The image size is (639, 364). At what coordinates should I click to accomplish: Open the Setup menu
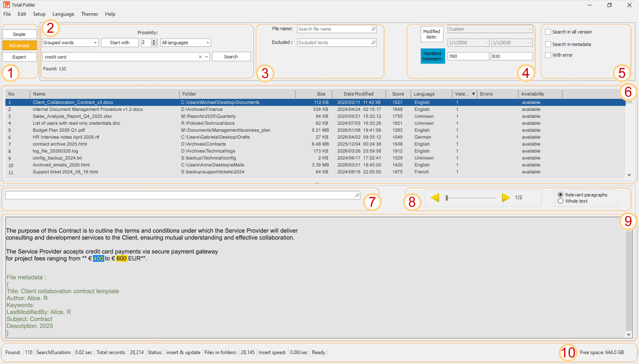tap(39, 14)
